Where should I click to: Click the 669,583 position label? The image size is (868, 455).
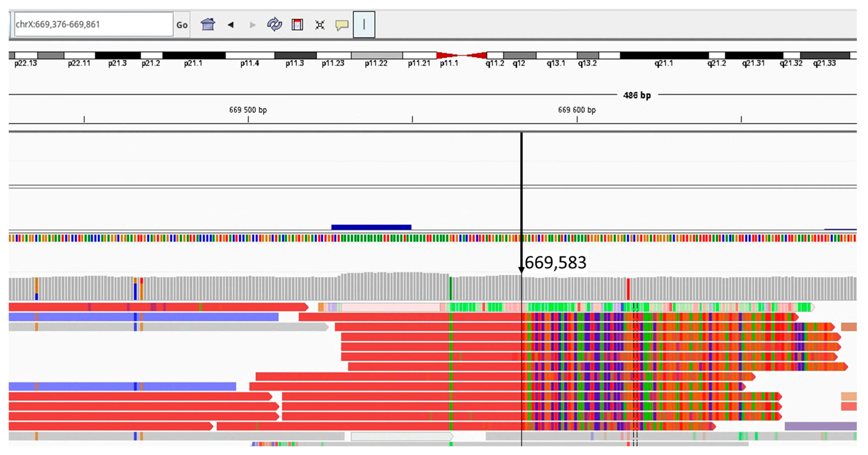[555, 263]
